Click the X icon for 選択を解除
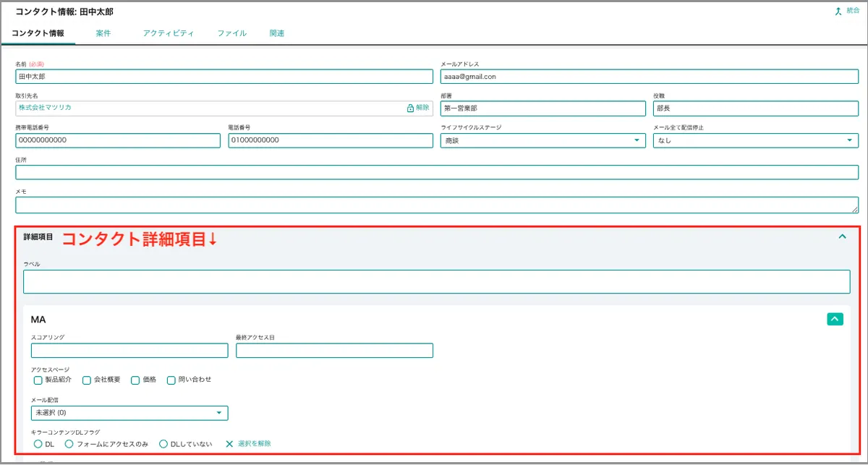 coord(229,443)
